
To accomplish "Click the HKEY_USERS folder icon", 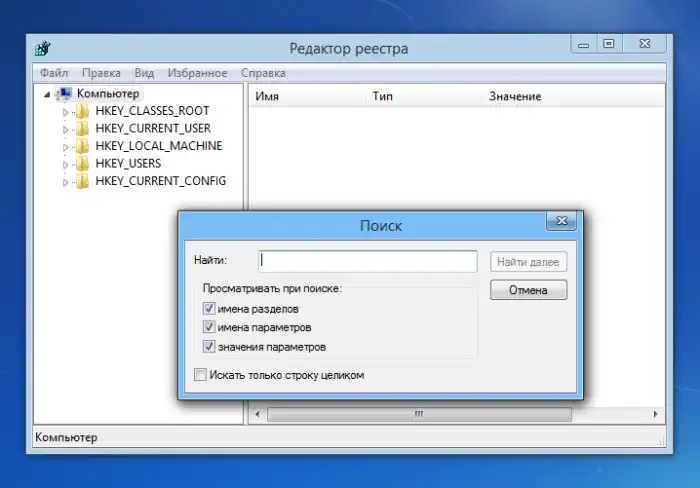I will point(82,163).
